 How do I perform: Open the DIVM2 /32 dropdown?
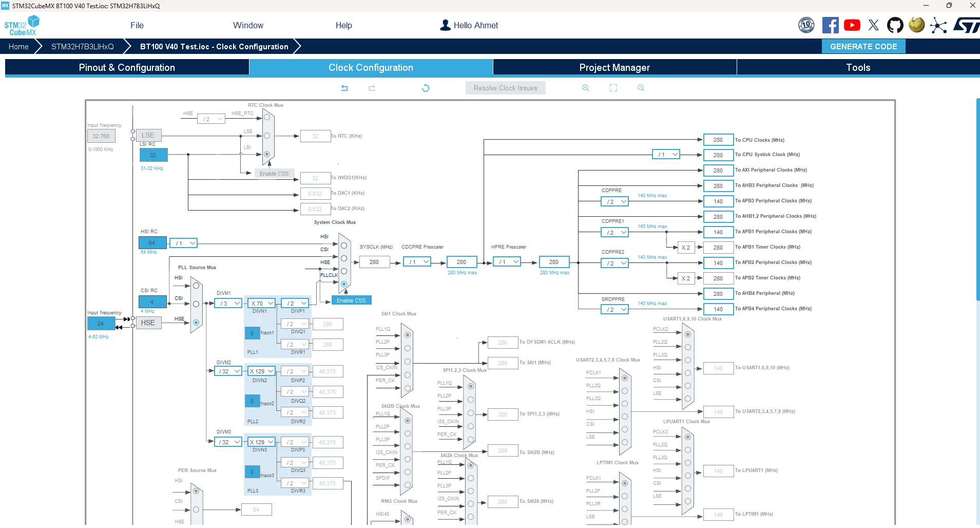(228, 371)
